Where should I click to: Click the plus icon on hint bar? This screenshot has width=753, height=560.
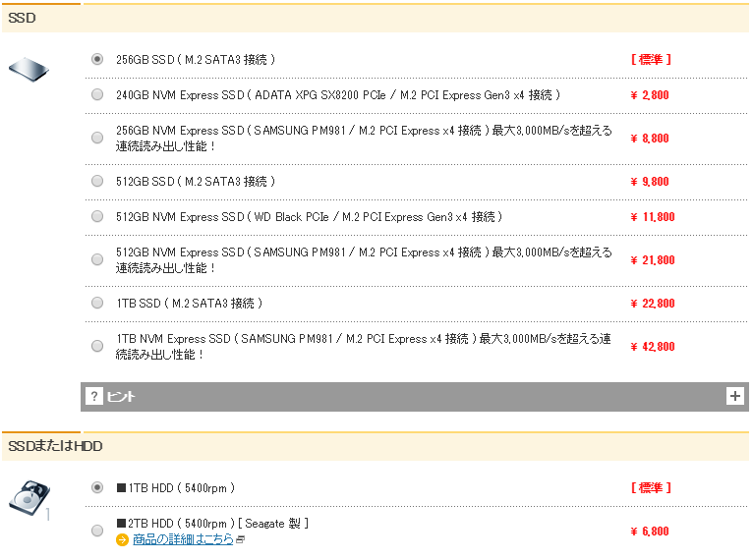pos(734,397)
